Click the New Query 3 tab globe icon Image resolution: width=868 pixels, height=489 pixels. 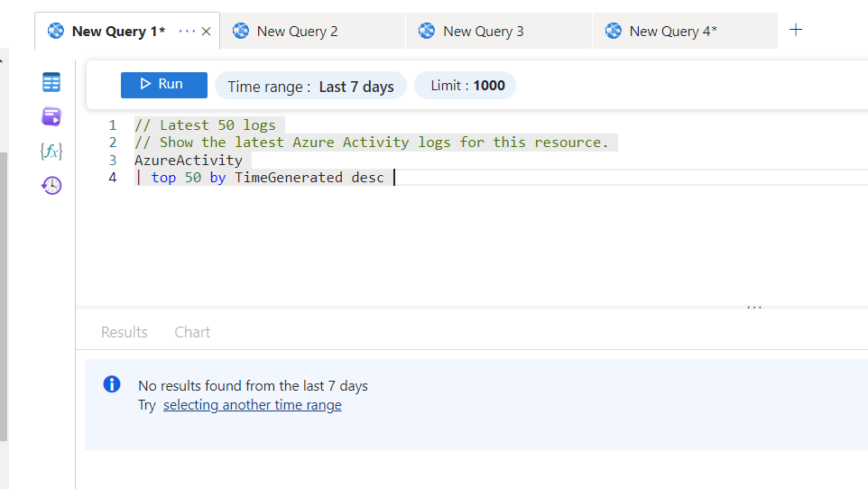click(426, 31)
